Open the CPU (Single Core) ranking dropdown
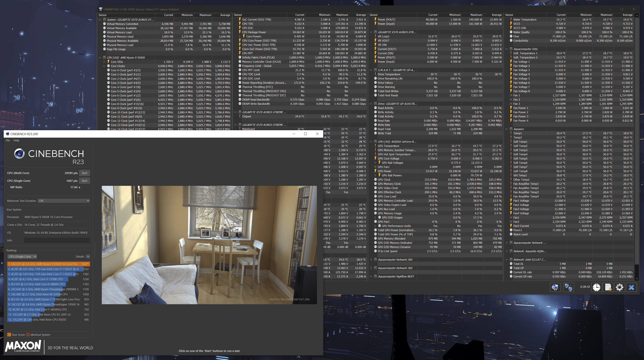Screen dimensions: 644x360 pyautogui.click(x=22, y=256)
